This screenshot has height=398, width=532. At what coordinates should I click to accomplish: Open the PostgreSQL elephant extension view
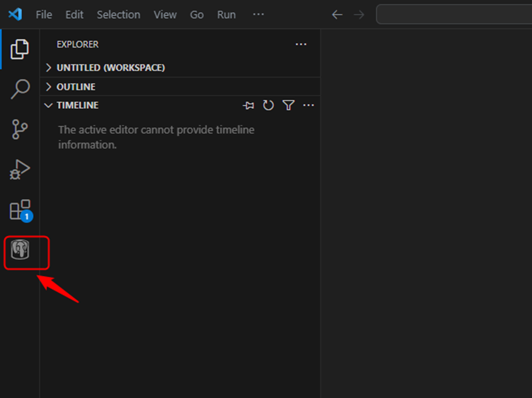pyautogui.click(x=20, y=250)
